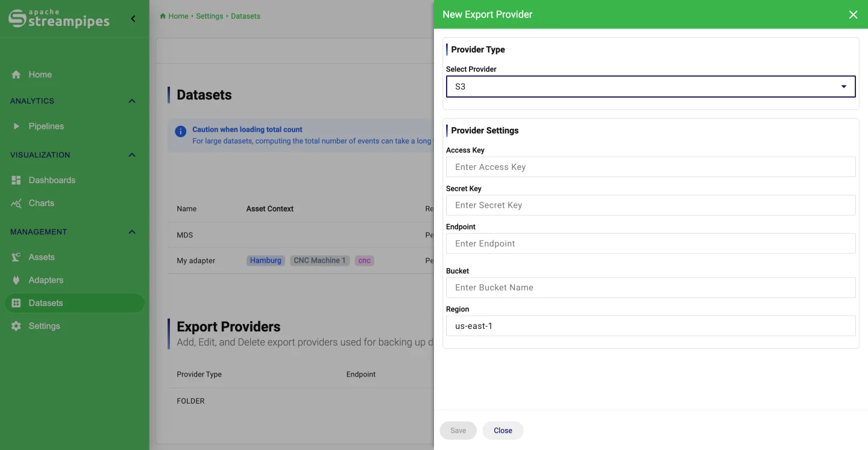The height and width of the screenshot is (450, 868).
Task: Click the Adapters plug icon
Action: pos(16,280)
